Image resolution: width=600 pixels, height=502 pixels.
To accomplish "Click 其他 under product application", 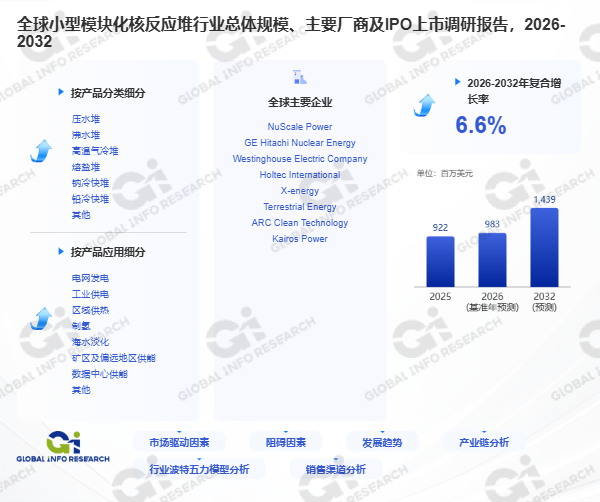I will (81, 390).
